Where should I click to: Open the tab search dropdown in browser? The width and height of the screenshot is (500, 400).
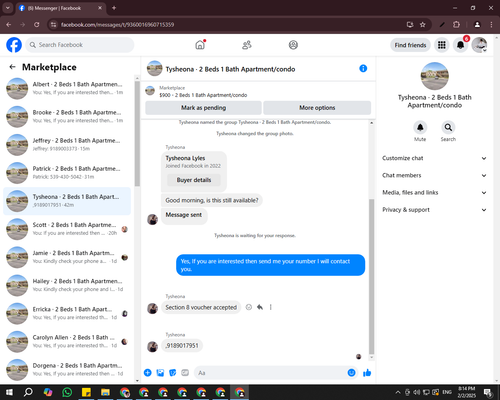8,8
